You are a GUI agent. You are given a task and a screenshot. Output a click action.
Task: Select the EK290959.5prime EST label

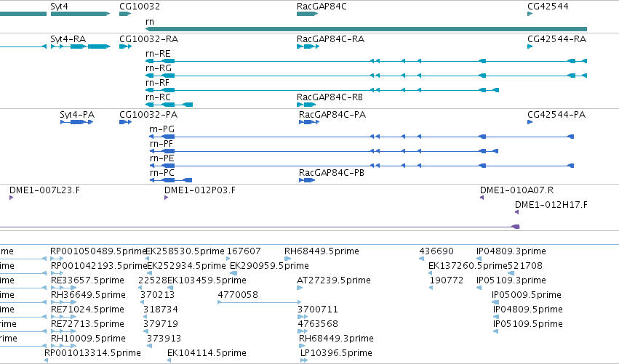(270, 266)
